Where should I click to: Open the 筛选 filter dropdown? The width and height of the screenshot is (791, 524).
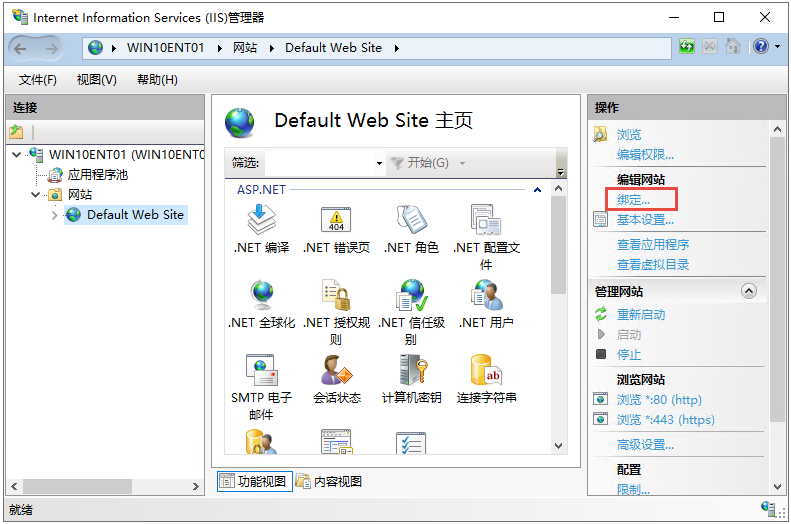379,163
